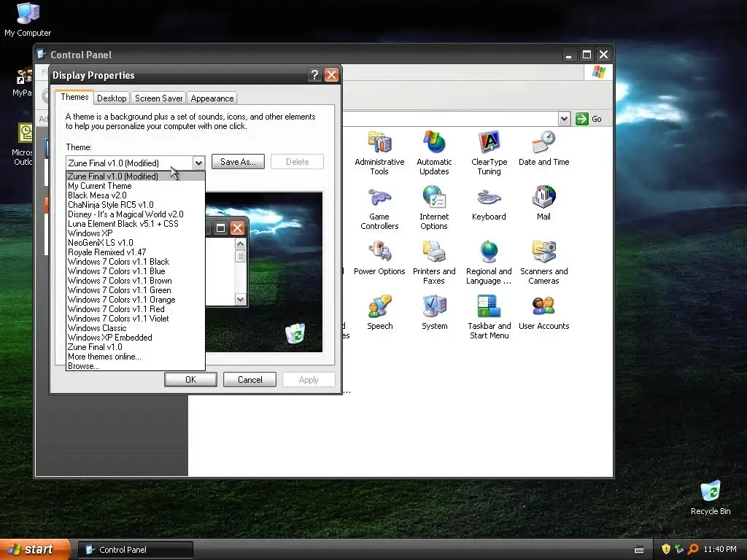The height and width of the screenshot is (560, 747).
Task: Click the Windows flag logo in Control Panel
Action: pyautogui.click(x=598, y=72)
